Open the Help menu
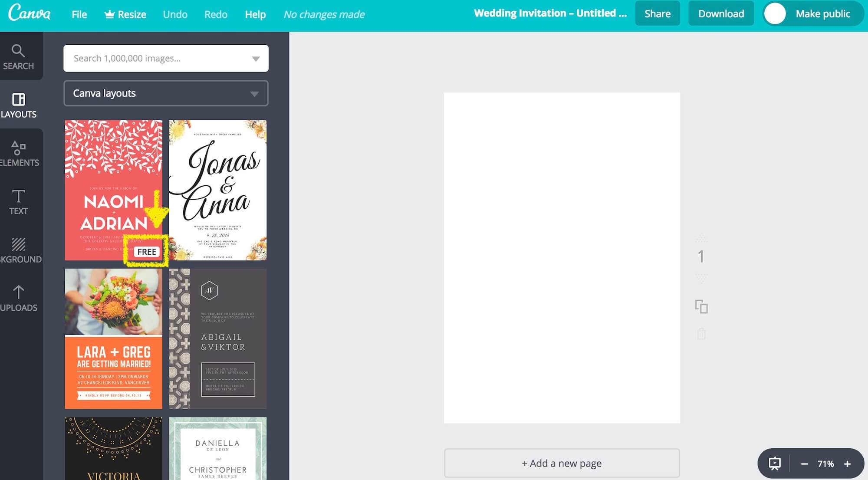 (255, 14)
